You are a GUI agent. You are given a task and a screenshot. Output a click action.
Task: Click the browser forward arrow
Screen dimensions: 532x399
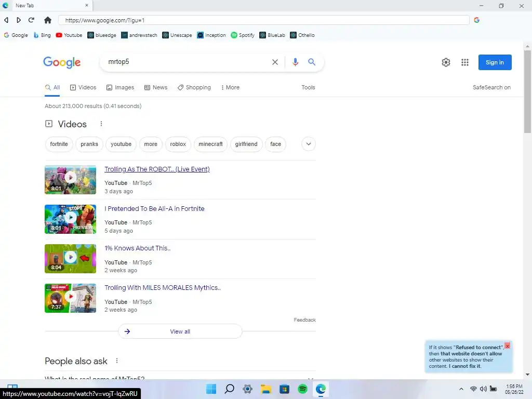click(x=19, y=20)
